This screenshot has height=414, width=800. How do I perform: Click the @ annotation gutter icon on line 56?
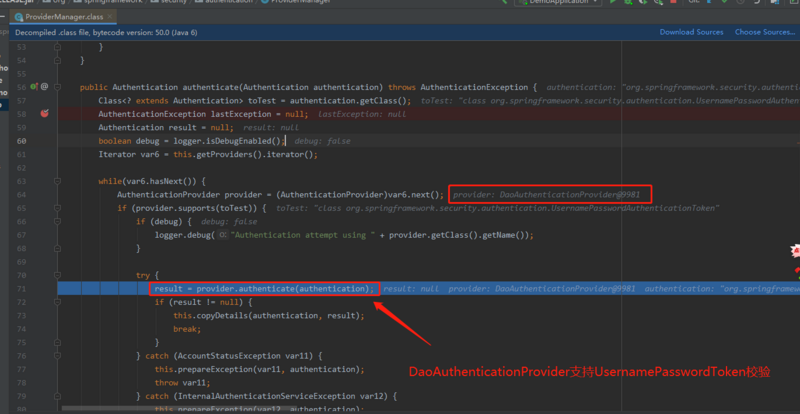44,87
